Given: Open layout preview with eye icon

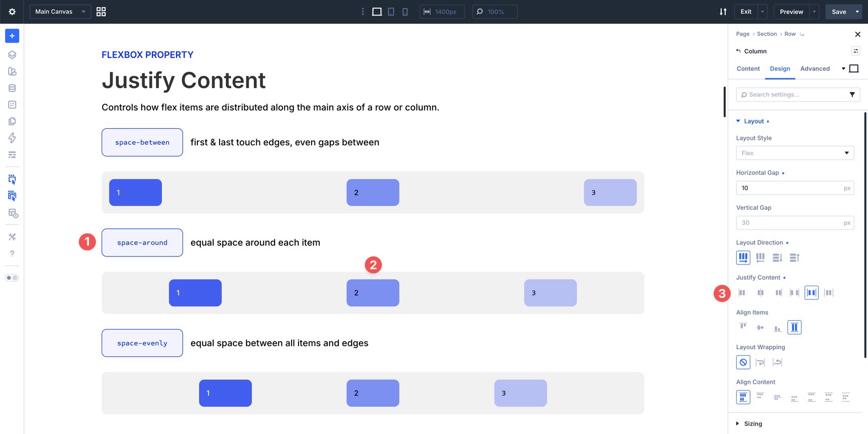Looking at the screenshot, I should tap(13, 213).
